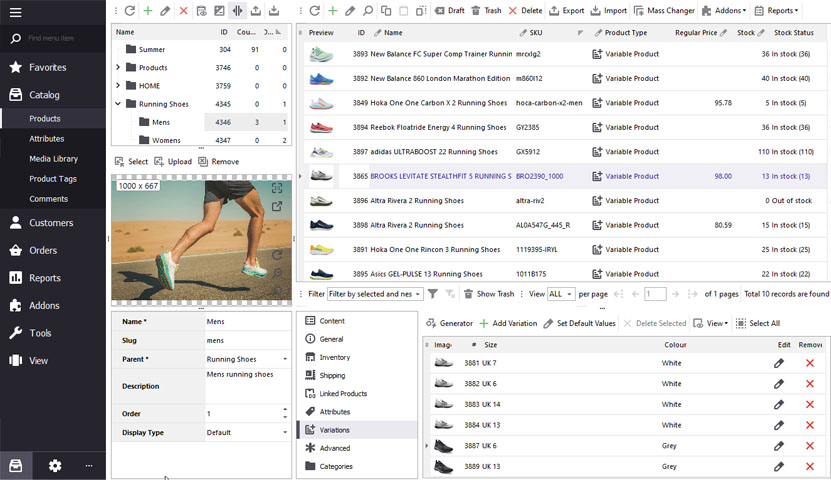Click the Trash toolbar button
Image resolution: width=831 pixels, height=480 pixels.
486,10
